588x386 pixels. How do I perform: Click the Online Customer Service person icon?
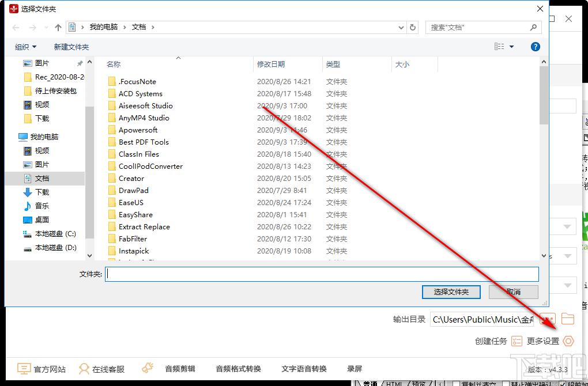pos(84,369)
